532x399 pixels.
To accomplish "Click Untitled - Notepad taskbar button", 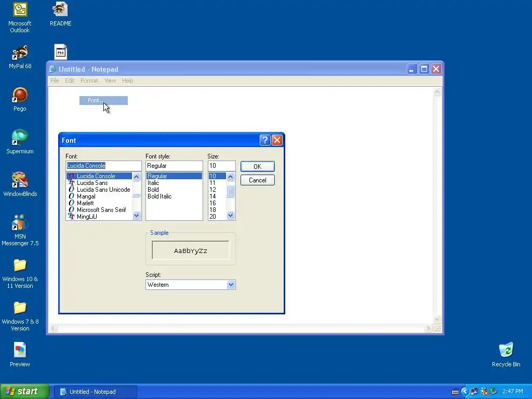I will [x=96, y=392].
